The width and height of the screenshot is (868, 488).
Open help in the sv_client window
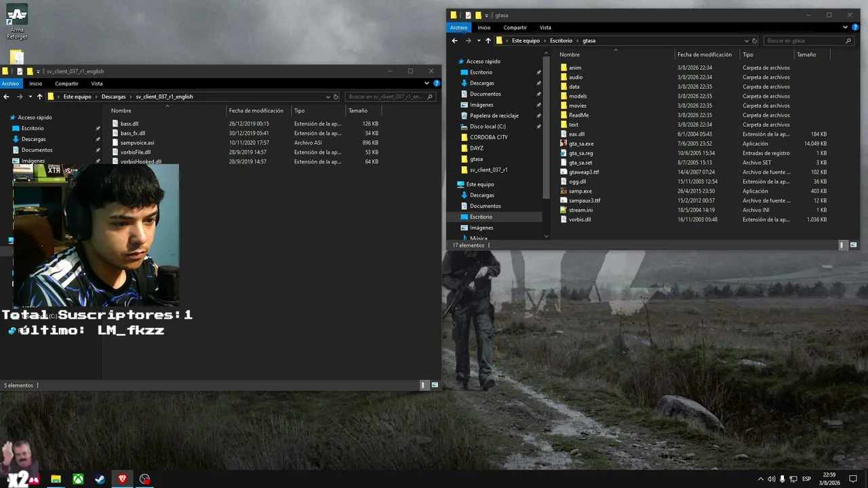point(435,83)
